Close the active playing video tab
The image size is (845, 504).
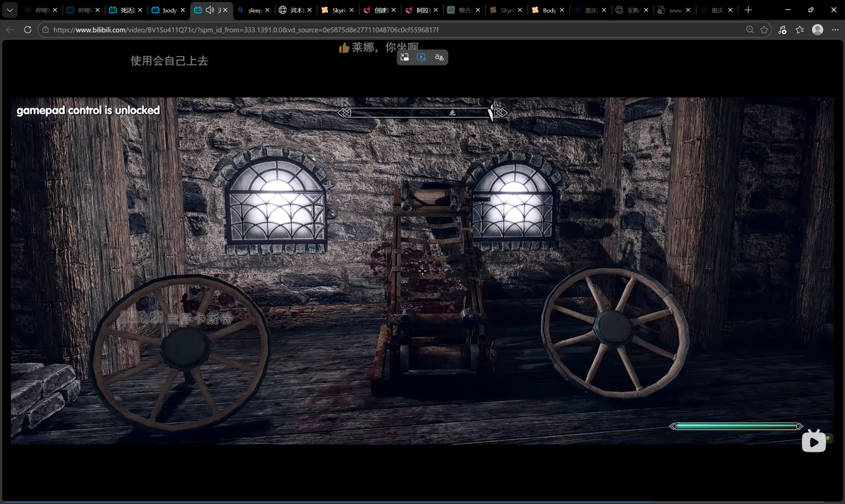tap(225, 10)
